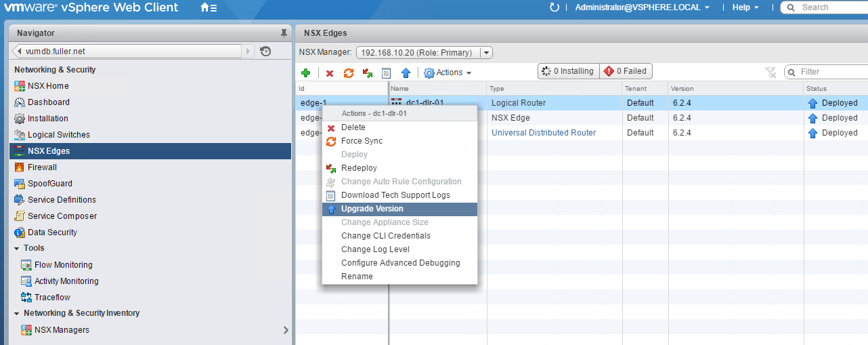Screen dimensions: 868x345
Task: Refresh the vSphere client with the top refresh icon
Action: [555, 7]
